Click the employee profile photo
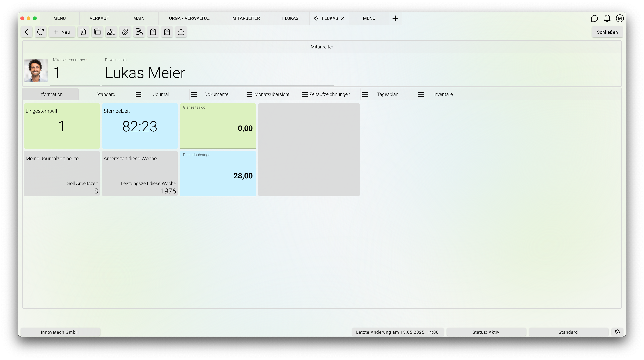The width and height of the screenshot is (644, 360). [x=36, y=70]
